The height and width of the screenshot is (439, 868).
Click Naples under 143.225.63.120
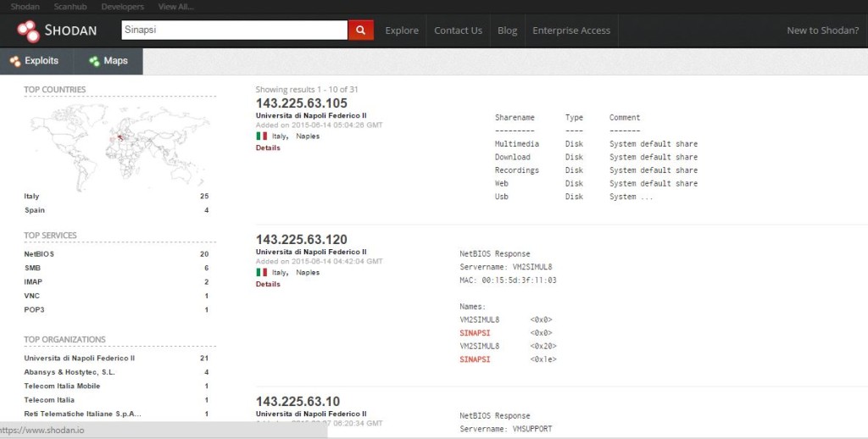[307, 272]
